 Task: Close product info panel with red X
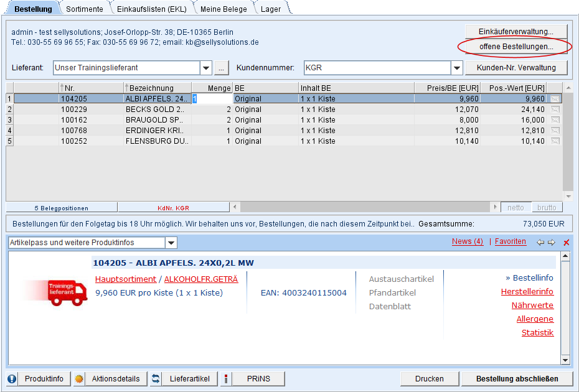tap(566, 242)
